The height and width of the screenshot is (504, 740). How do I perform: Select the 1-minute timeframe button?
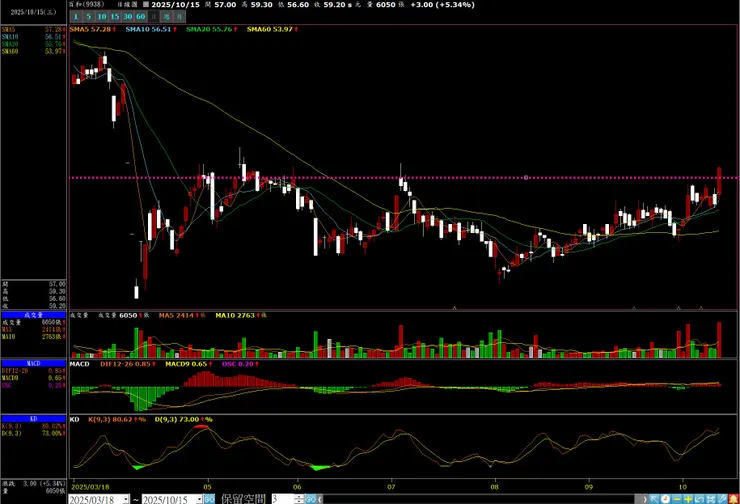point(76,17)
